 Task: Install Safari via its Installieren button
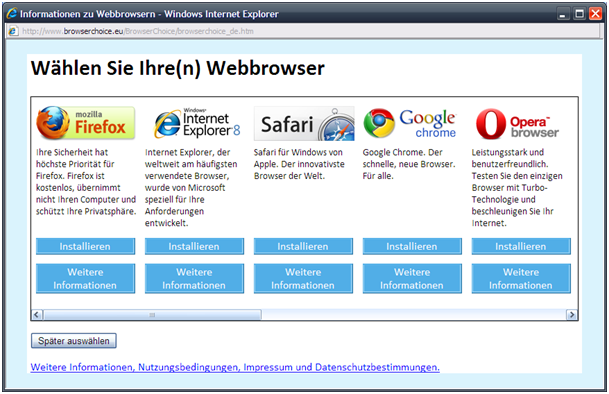(x=303, y=246)
